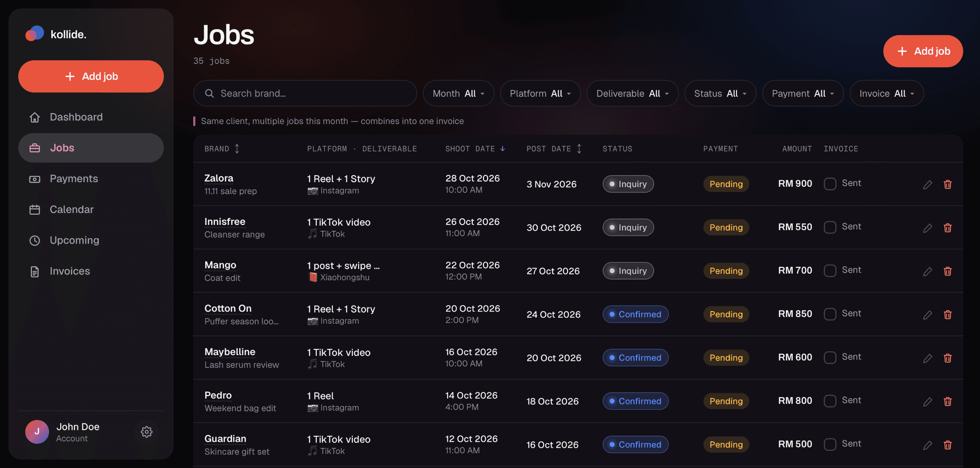Expand the Deliverable filter dropdown
This screenshot has width=980, height=468.
(632, 93)
